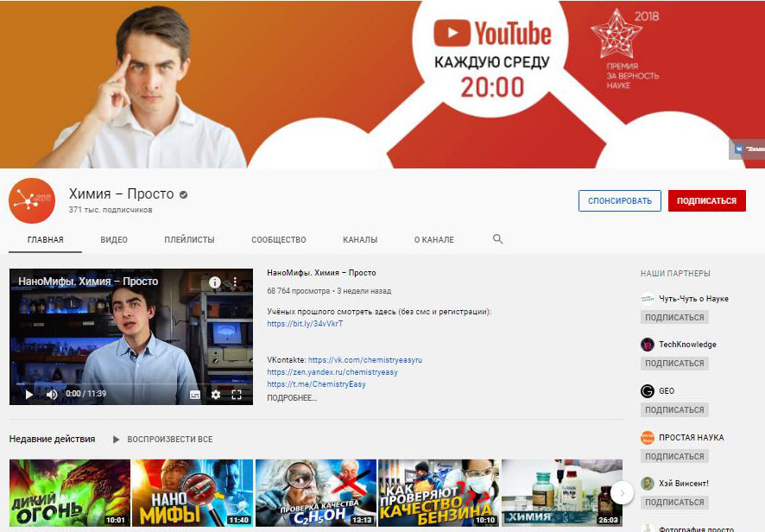Open the vk.com/chemistryeasyru link
This screenshot has width=765, height=532.
[364, 359]
